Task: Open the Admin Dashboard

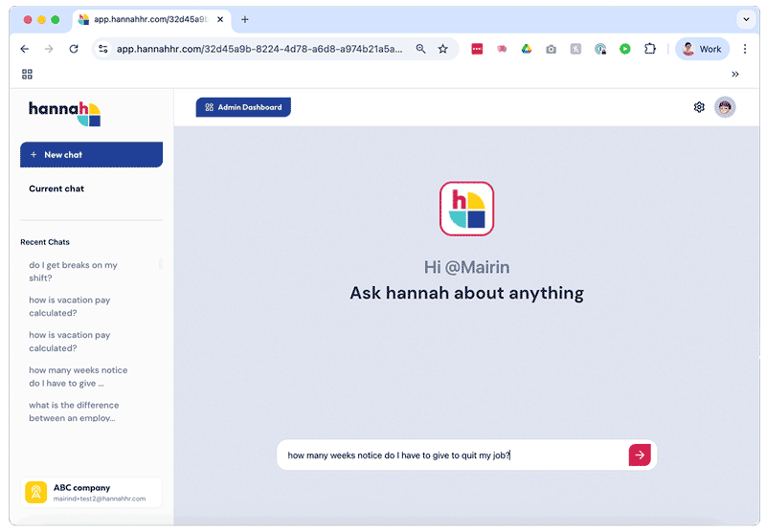Action: [243, 107]
